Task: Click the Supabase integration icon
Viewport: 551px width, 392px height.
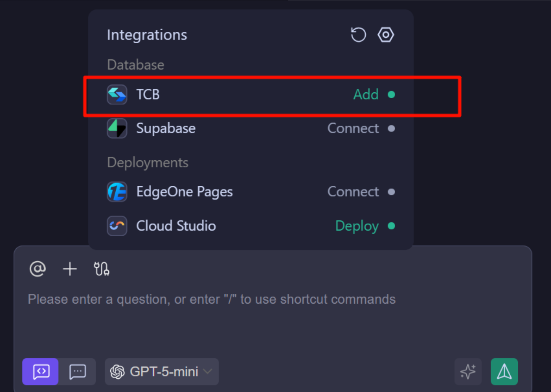Action: (x=117, y=128)
